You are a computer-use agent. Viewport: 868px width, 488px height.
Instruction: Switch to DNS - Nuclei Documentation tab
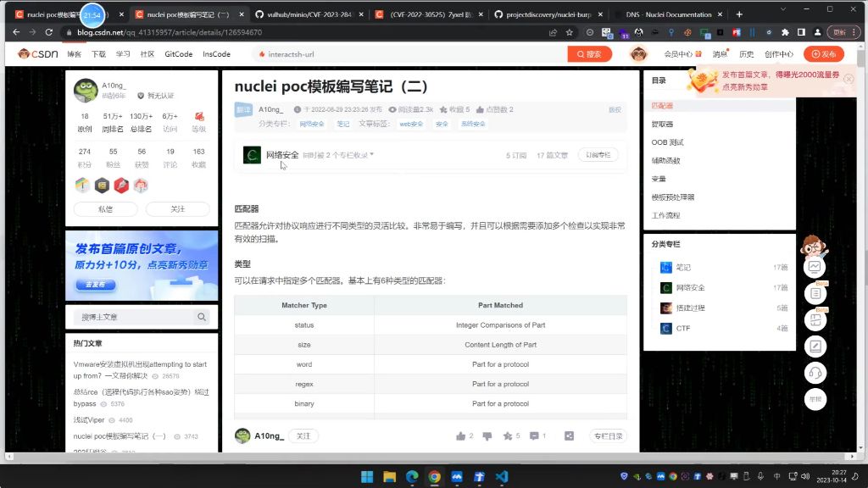click(669, 14)
